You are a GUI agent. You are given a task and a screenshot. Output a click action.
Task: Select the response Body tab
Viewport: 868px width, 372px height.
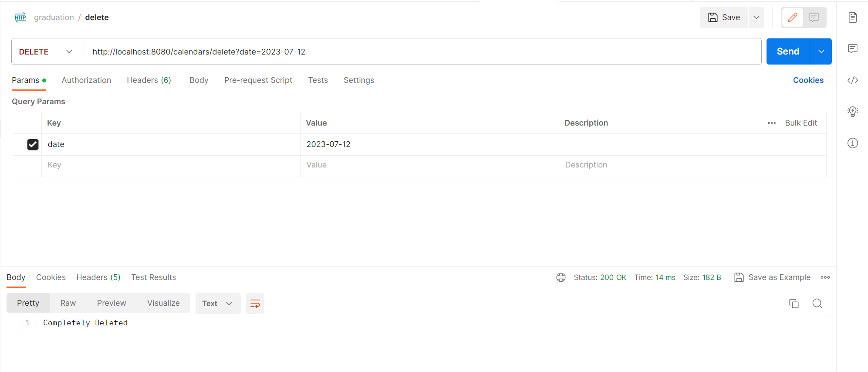click(16, 277)
